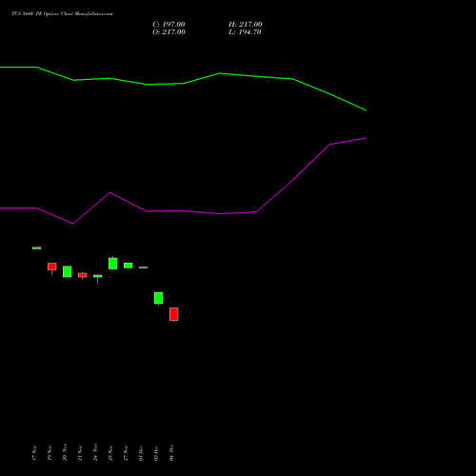Select the 24 Nov candle with long lower wick
The height and width of the screenshot is (476, 476).
coord(98,278)
